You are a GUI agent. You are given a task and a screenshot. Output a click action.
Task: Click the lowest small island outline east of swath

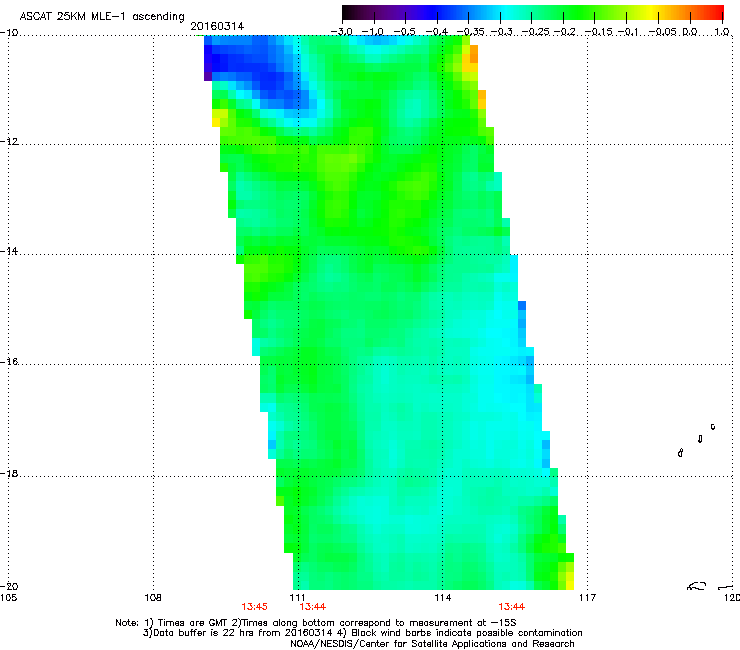[681, 453]
